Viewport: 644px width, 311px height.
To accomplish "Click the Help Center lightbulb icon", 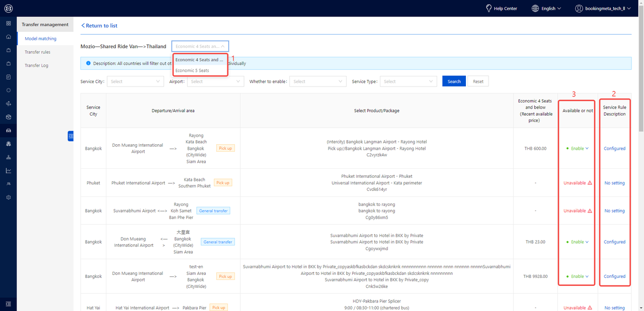I will click(489, 8).
